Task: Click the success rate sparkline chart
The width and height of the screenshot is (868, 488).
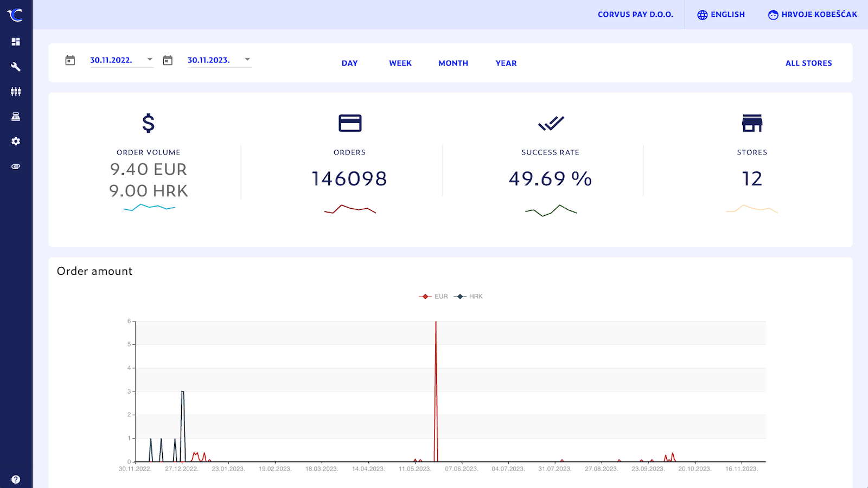Action: [551, 210]
